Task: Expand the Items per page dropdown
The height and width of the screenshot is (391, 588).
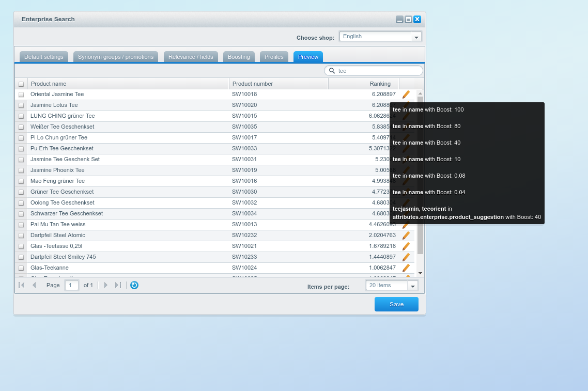Action: (x=412, y=286)
